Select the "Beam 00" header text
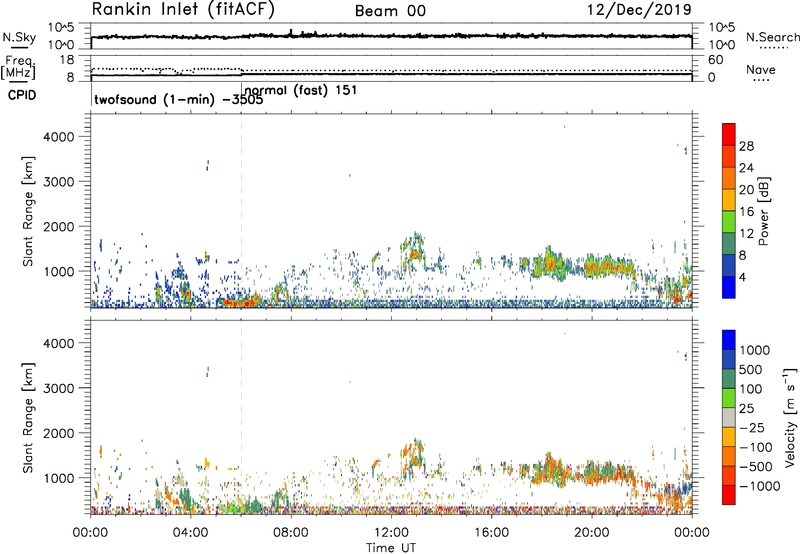 pos(390,11)
